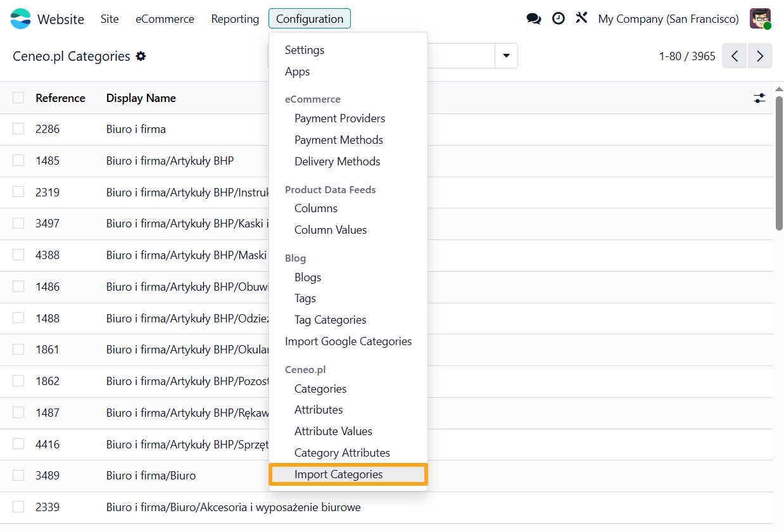Open the activities clock icon
This screenshot has width=784, height=532.
click(559, 18)
